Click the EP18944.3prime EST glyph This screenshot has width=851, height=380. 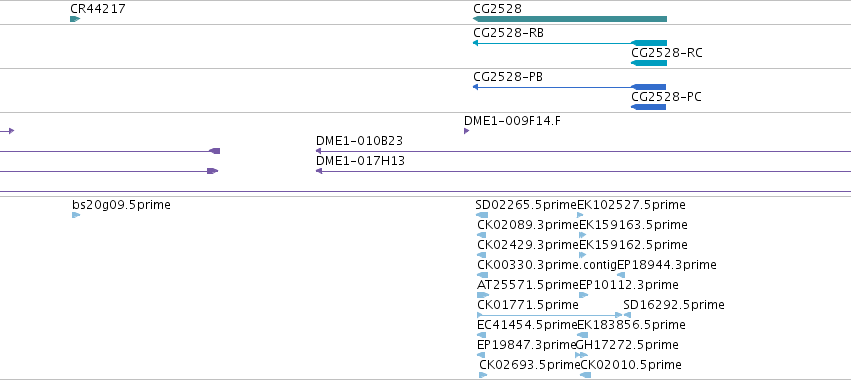[x=621, y=275]
